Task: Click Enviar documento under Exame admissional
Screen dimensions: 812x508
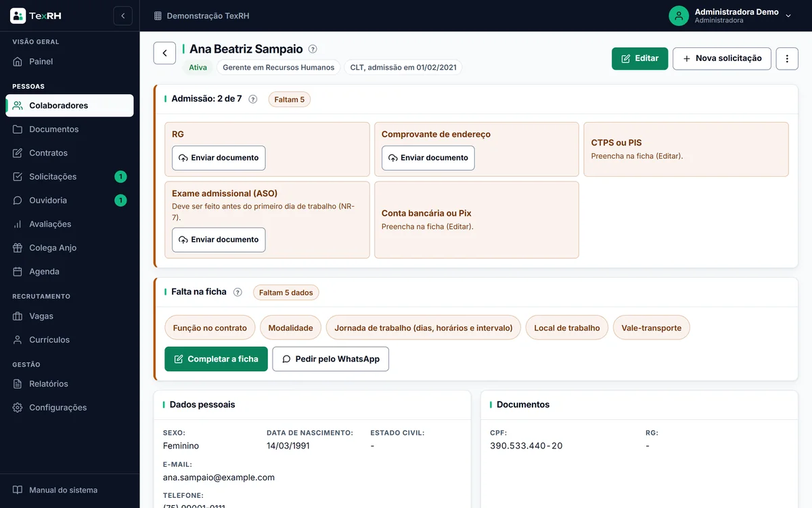Action: point(219,240)
